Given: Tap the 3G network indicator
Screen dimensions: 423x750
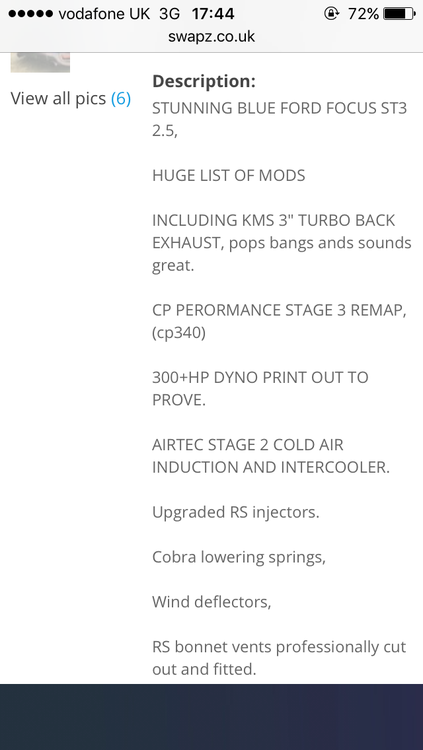Looking at the screenshot, I should 169,14.
